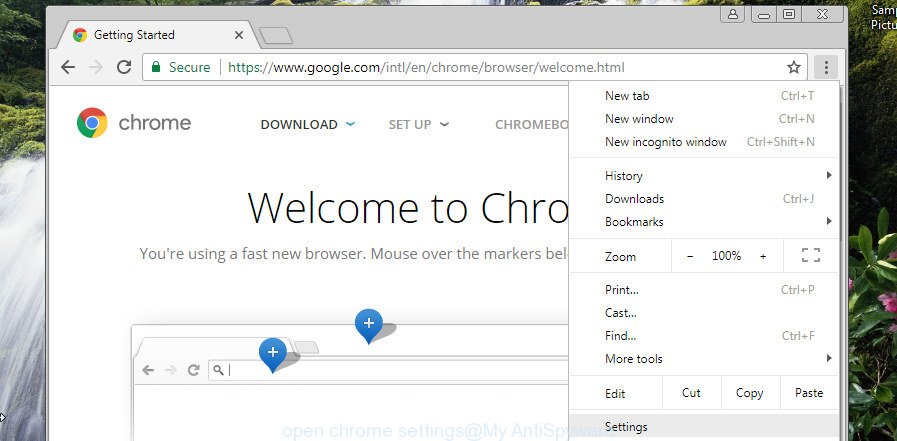Click the green Secure padlock icon
897x441 pixels.
[x=156, y=67]
